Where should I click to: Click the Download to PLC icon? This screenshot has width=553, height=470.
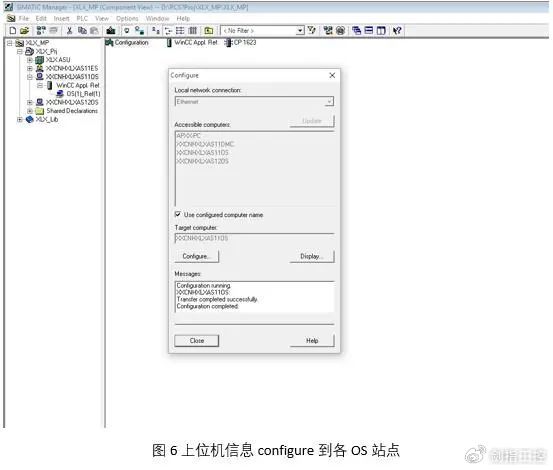(x=111, y=31)
